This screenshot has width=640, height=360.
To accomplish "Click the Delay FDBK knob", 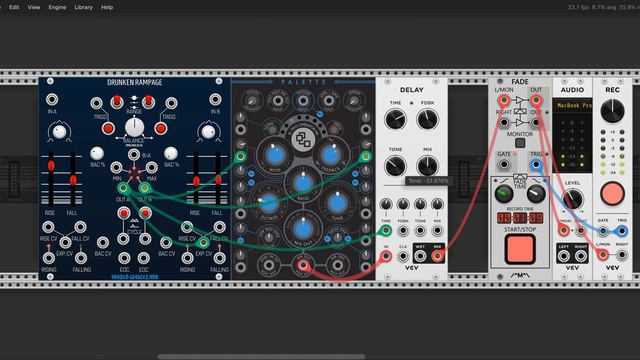I will point(427,119).
